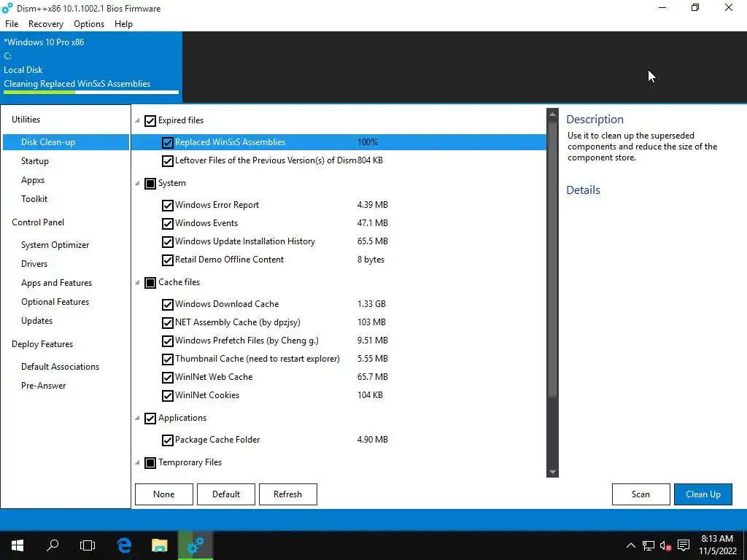Toggle the Temprorary Files group checkbox

tap(150, 463)
